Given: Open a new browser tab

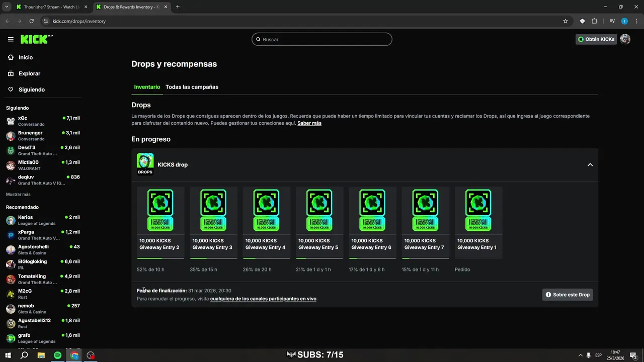Looking at the screenshot, I should (x=178, y=7).
